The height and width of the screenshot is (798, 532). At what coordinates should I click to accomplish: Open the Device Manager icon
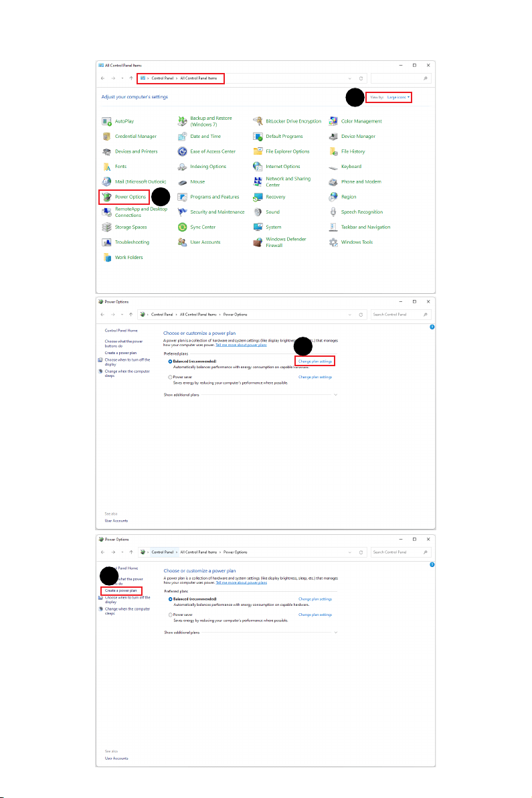(x=333, y=137)
